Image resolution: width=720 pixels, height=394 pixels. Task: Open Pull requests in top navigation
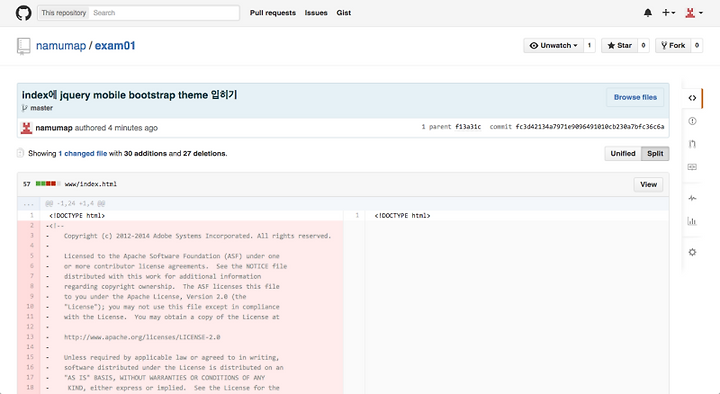coord(273,13)
